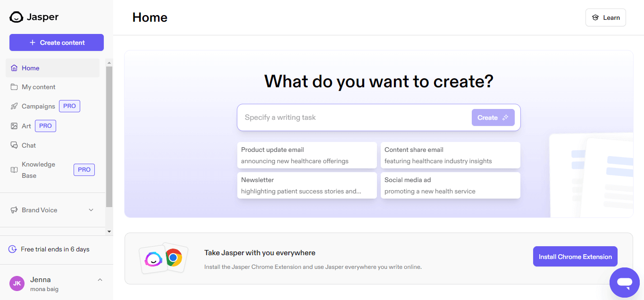Image resolution: width=644 pixels, height=300 pixels.
Task: Click the Learn graduation cap icon
Action: click(x=595, y=17)
